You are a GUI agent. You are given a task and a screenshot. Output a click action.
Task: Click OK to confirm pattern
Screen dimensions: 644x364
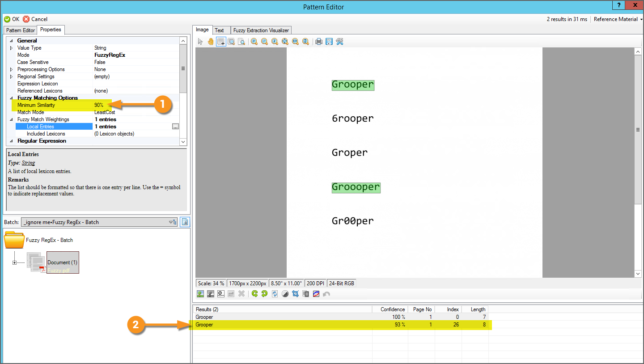[12, 19]
